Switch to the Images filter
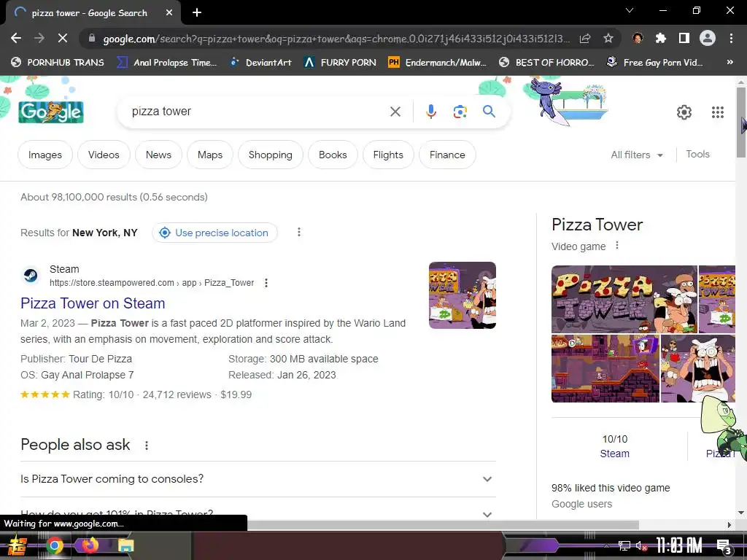Image resolution: width=747 pixels, height=560 pixels. (45, 155)
